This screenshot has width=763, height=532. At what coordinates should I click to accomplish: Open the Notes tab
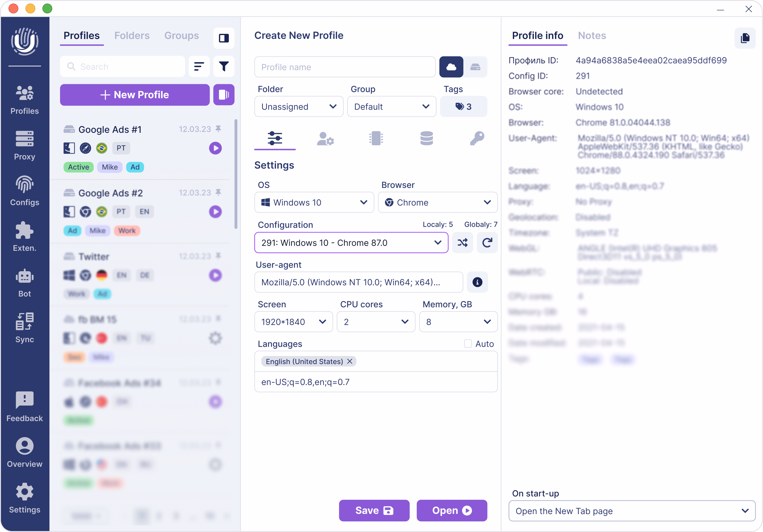click(592, 36)
